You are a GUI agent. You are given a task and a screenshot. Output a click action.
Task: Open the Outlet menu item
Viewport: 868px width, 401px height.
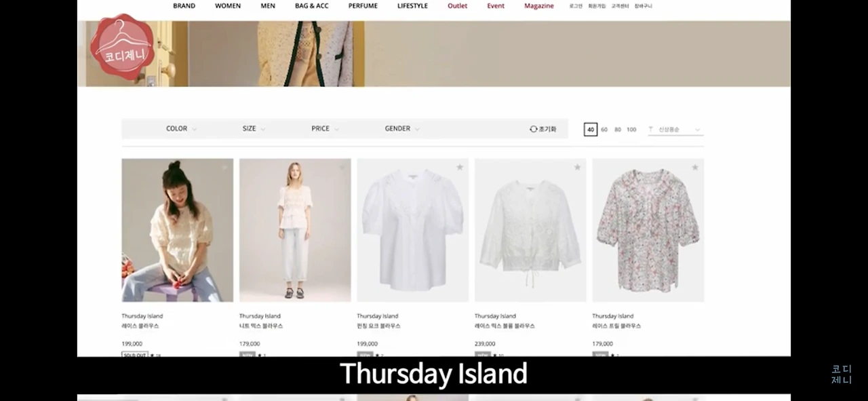point(457,6)
